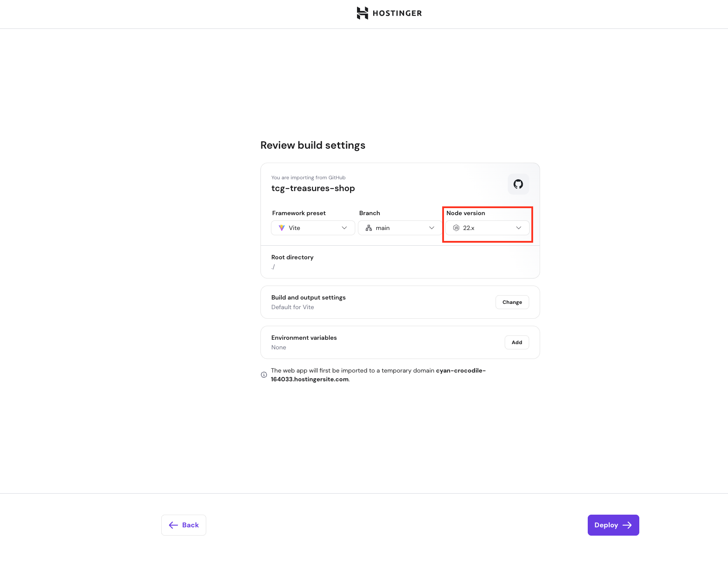Change build and output settings
The width and height of the screenshot is (728, 561).
(512, 302)
